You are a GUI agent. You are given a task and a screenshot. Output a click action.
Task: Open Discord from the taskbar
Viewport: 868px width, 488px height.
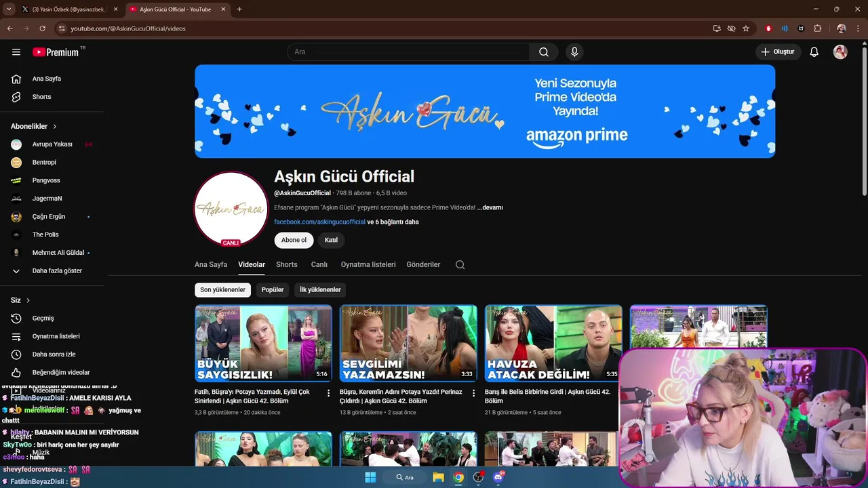[498, 477]
